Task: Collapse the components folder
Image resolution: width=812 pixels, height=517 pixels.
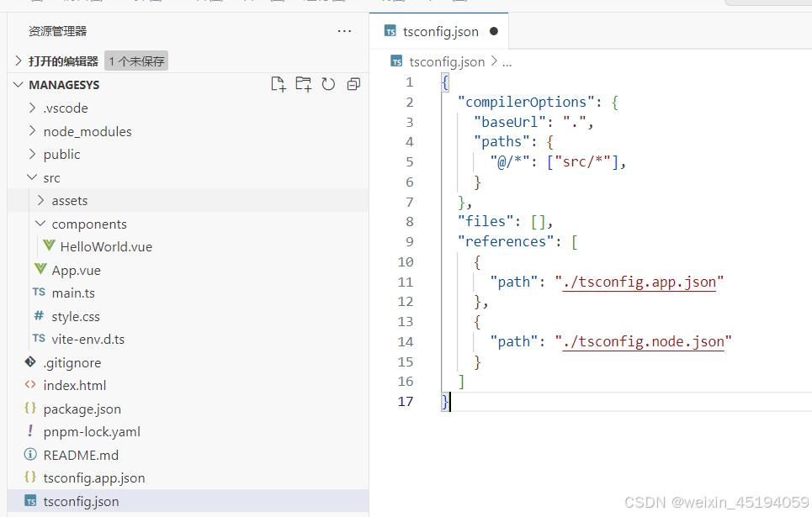Action: coord(40,223)
